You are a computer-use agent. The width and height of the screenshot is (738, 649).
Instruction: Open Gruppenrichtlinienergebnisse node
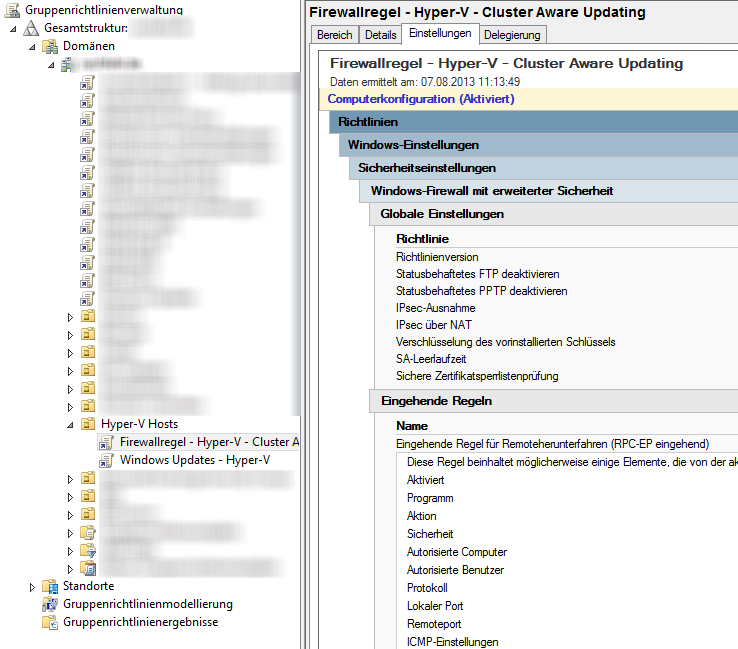(x=141, y=622)
